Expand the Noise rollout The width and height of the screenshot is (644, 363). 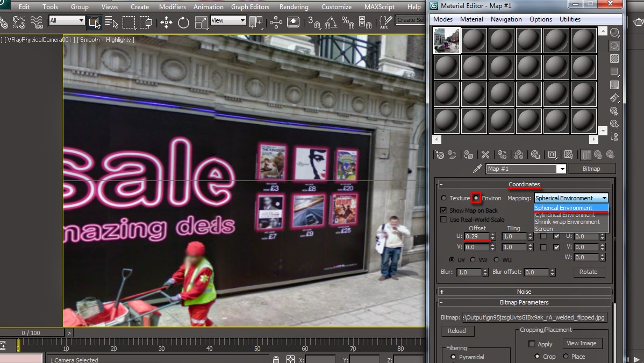click(x=524, y=291)
